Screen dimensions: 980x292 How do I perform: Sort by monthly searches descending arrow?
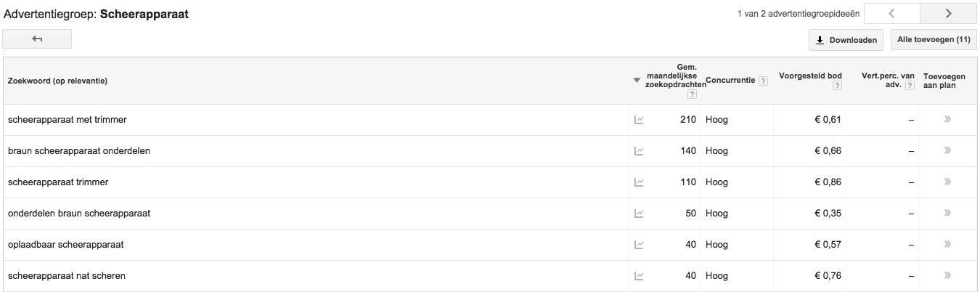click(637, 81)
